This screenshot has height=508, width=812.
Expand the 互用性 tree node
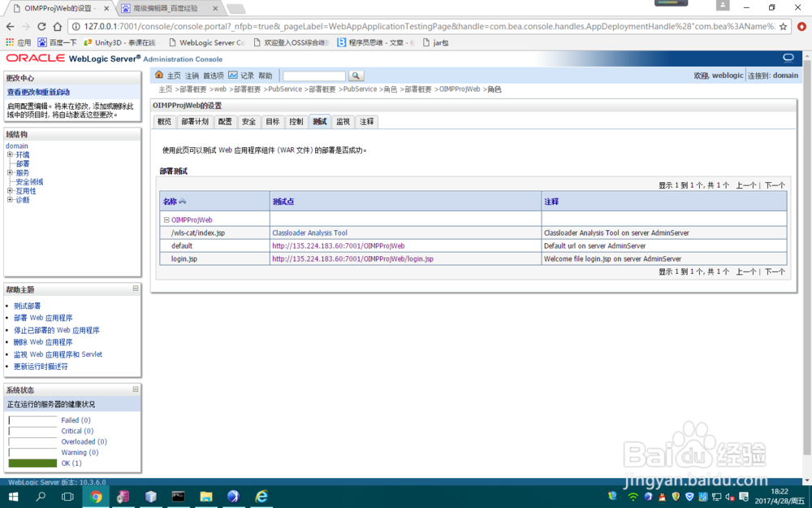(10, 191)
